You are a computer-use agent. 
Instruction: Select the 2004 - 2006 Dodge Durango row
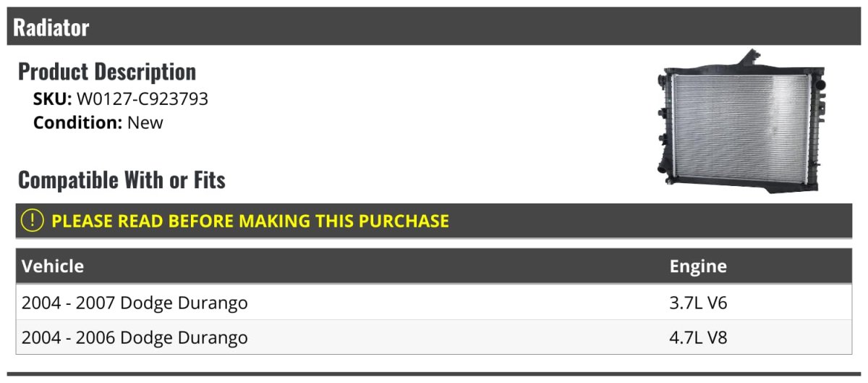click(135, 337)
